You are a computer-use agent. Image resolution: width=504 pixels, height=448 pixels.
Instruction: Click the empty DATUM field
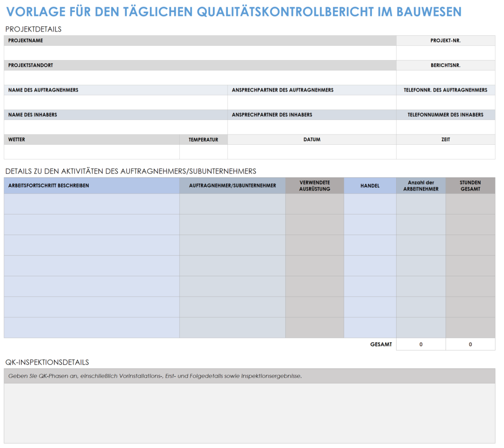tap(312, 152)
